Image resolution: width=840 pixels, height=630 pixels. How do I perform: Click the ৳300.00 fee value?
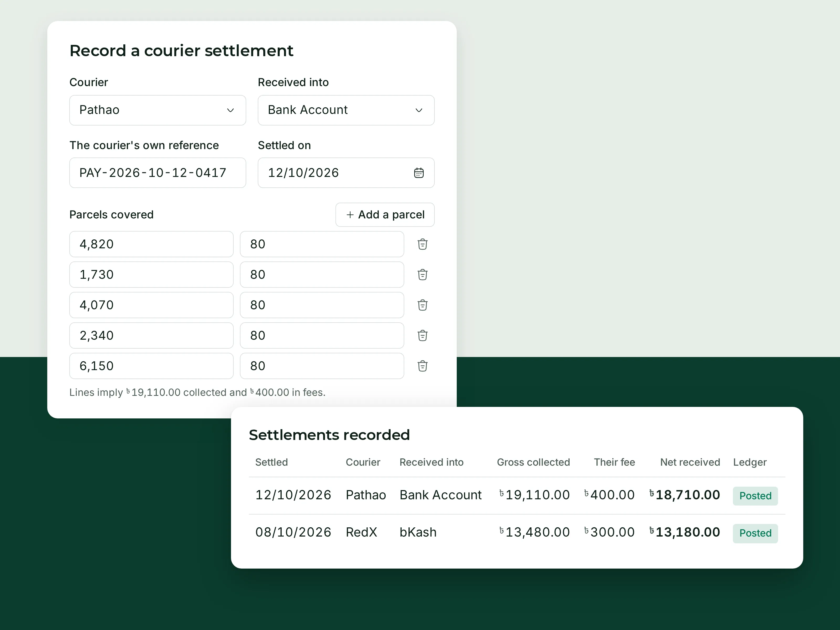tap(609, 532)
